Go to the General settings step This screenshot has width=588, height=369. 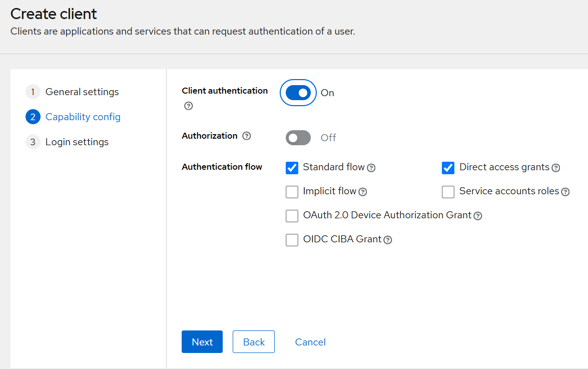(x=82, y=92)
